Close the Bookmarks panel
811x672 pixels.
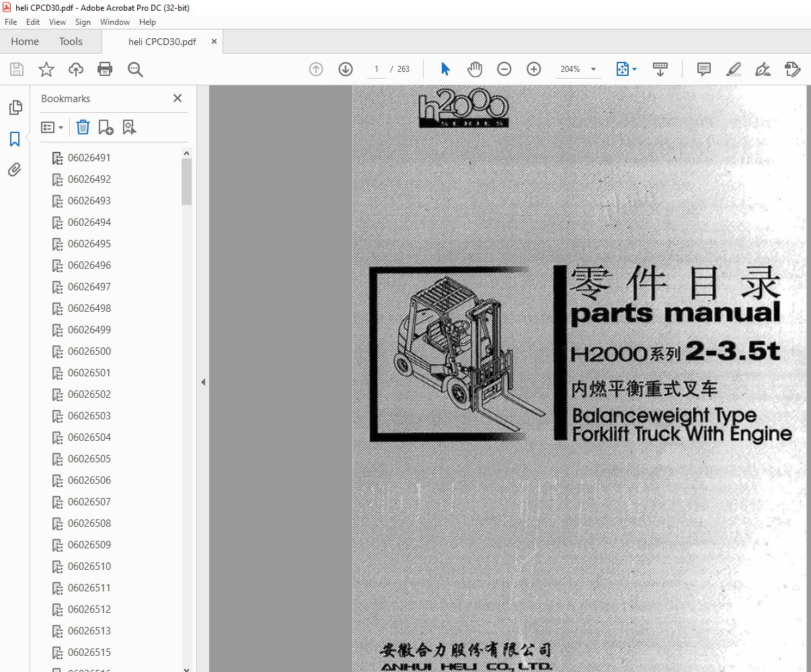tap(178, 98)
